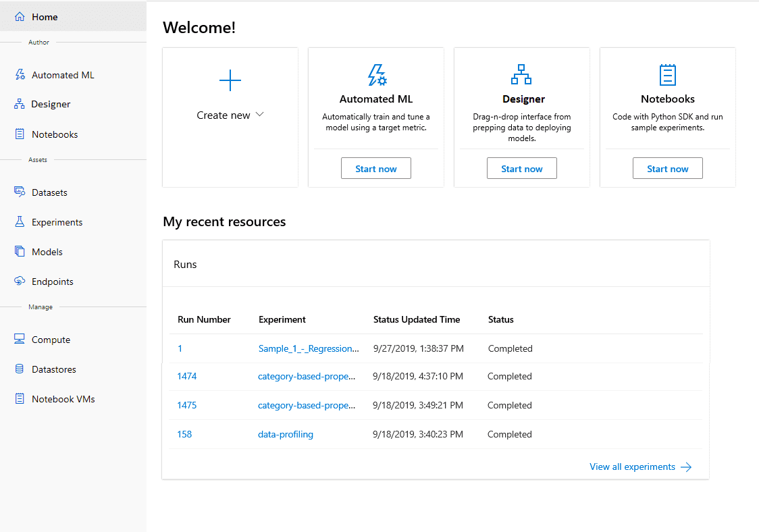This screenshot has height=532, width=759.
Task: Open the Sample_1_-_Regression experiment link
Action: coord(309,348)
